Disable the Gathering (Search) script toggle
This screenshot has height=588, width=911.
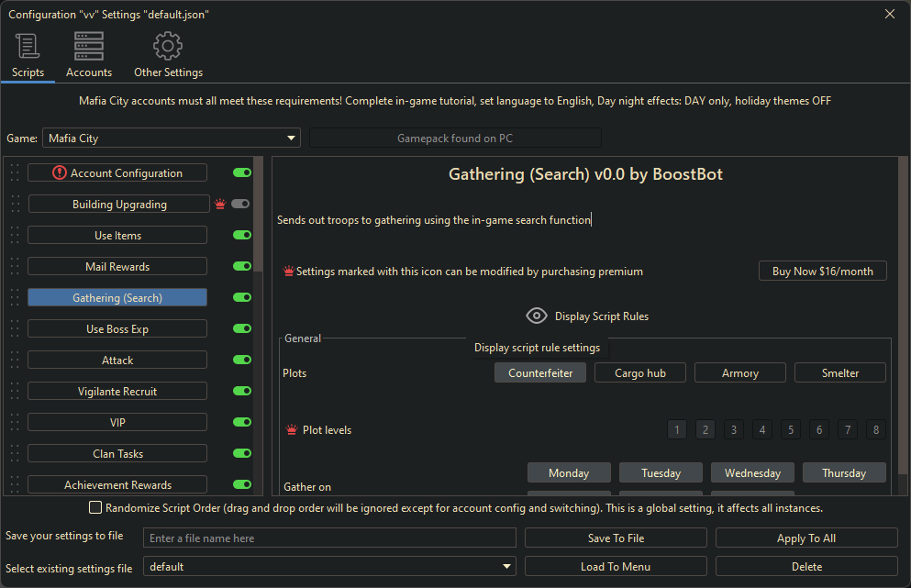click(242, 297)
